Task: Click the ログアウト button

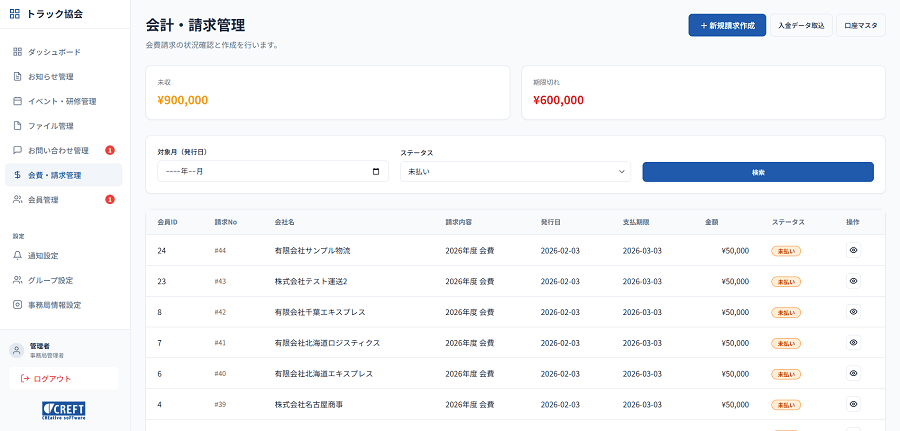Action: (64, 379)
